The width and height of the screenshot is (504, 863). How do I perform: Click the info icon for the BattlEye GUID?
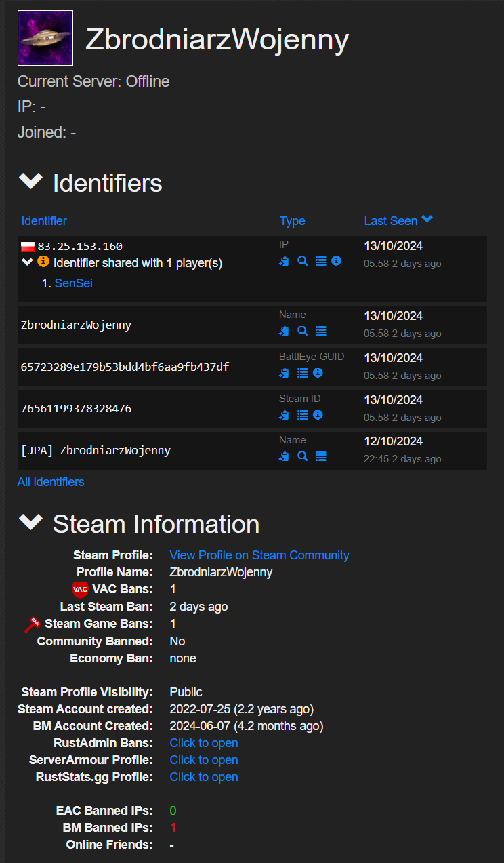318,373
